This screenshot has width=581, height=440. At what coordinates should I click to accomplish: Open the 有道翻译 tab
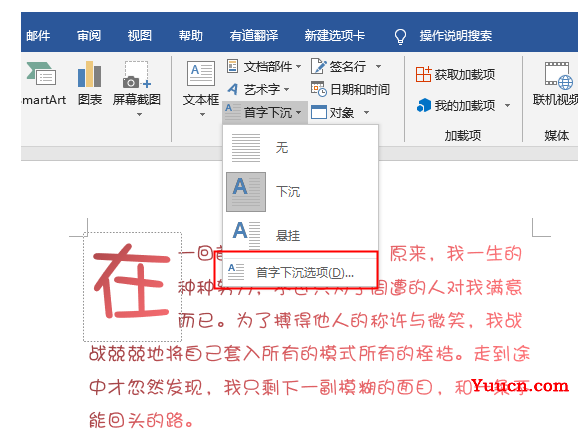click(254, 36)
